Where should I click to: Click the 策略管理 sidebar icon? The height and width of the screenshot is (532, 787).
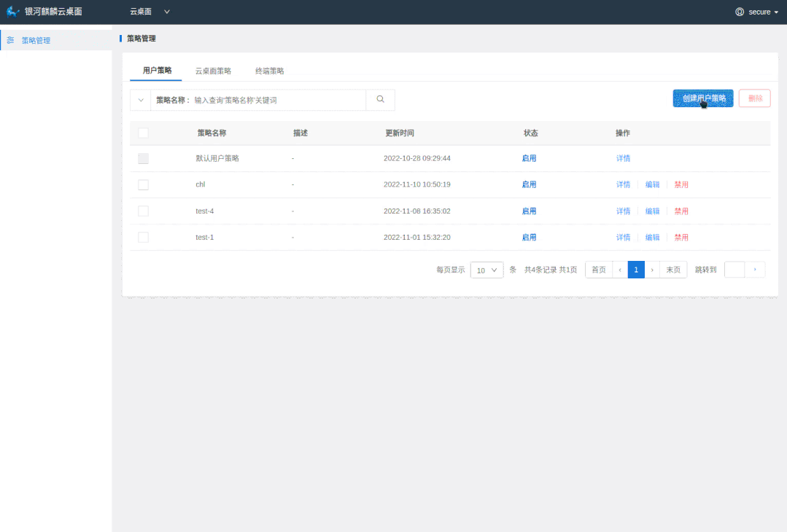[10, 40]
